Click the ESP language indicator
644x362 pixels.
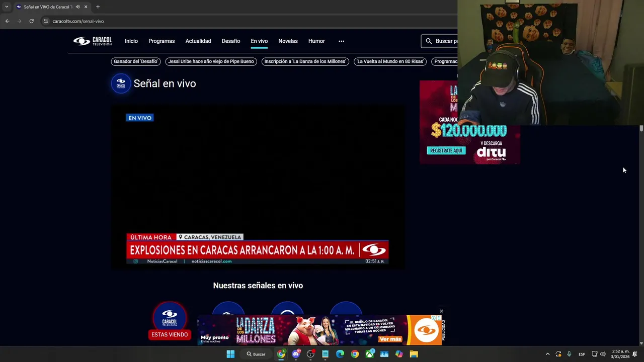pos(582,354)
